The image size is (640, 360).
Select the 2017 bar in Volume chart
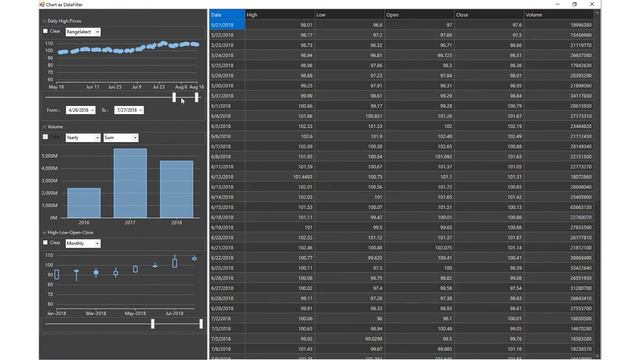point(130,183)
